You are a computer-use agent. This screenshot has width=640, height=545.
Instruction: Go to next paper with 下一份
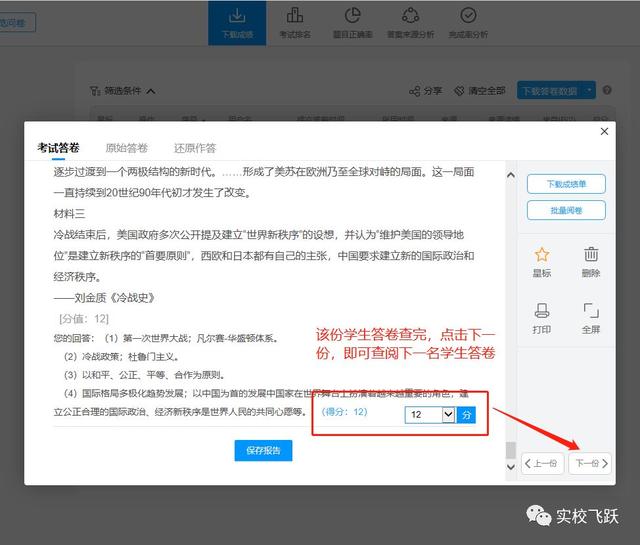pyautogui.click(x=590, y=463)
